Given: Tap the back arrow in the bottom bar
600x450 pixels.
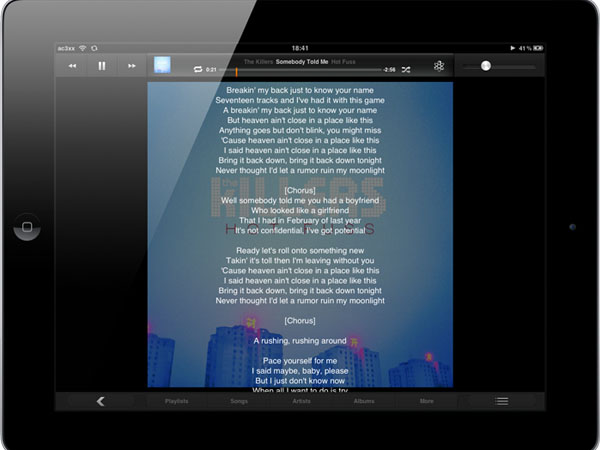Looking at the screenshot, I should (x=101, y=401).
